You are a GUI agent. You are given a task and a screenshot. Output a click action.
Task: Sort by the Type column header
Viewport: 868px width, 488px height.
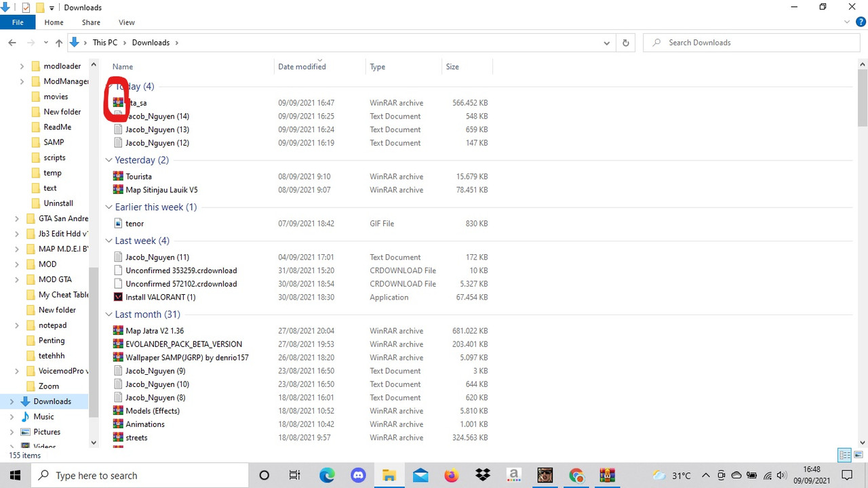[x=378, y=66]
